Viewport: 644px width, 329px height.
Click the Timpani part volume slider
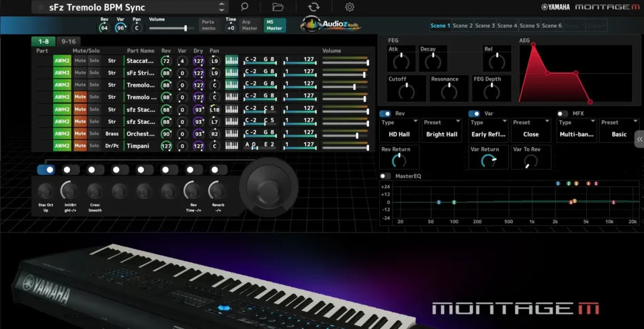click(x=345, y=147)
